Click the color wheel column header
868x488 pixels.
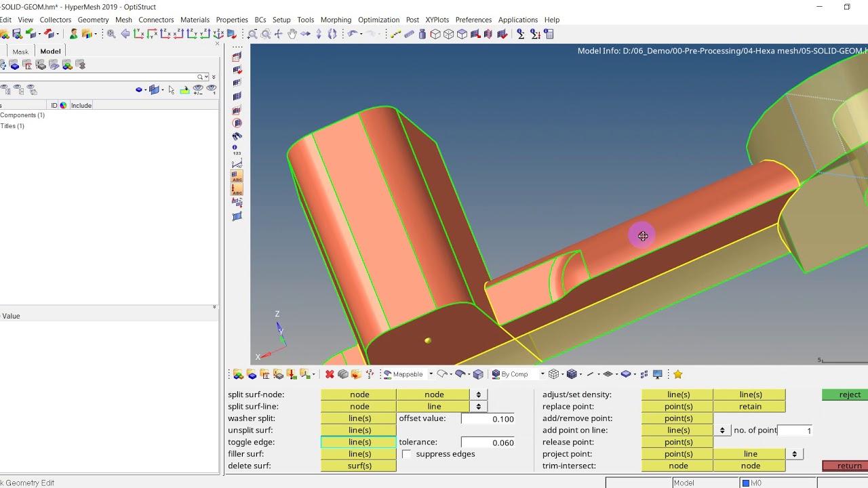(64, 105)
